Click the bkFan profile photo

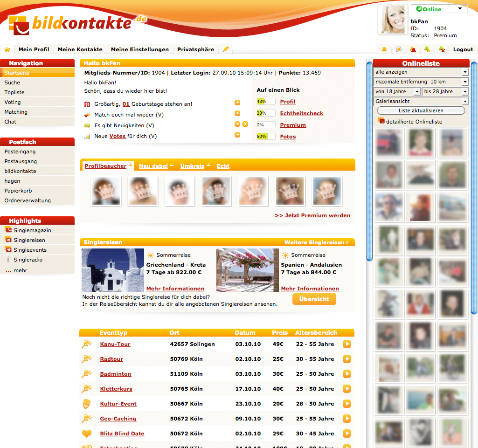[x=393, y=20]
